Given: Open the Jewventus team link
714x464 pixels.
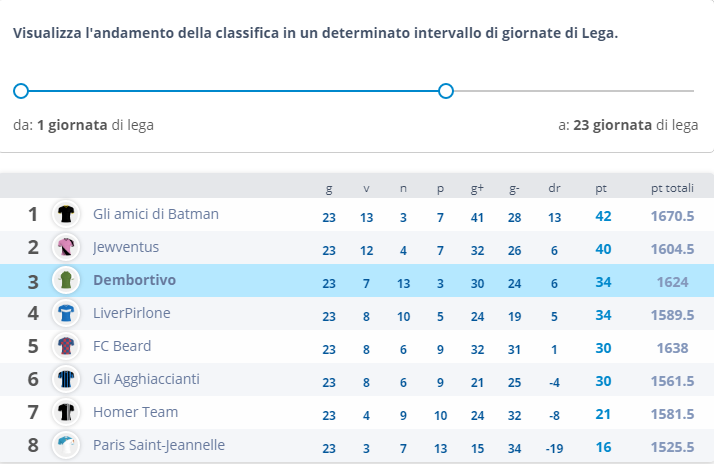Looking at the screenshot, I should tap(126, 247).
